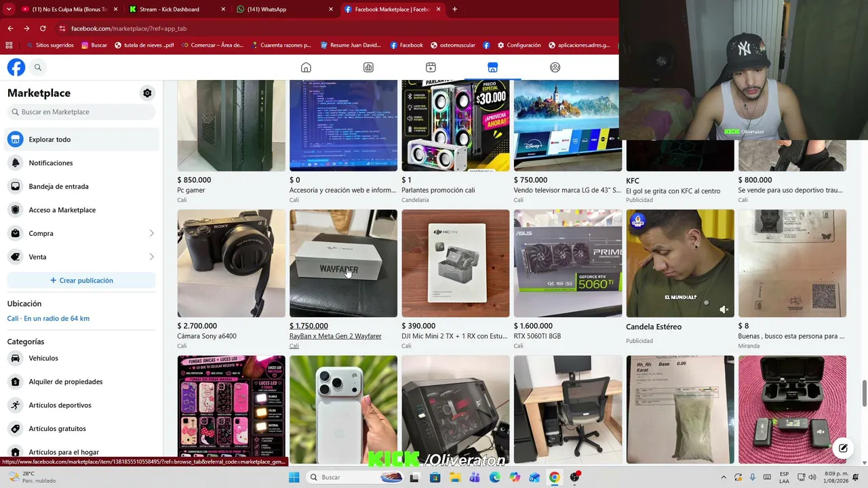The image size is (868, 488).
Task: Expand the Compra section
Action: click(83, 233)
